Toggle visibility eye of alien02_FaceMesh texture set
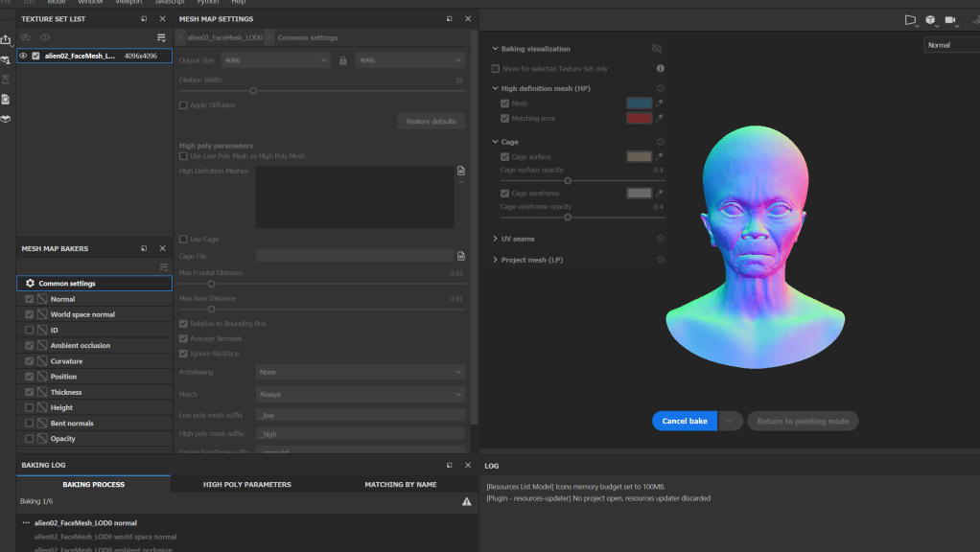This screenshot has height=552, width=980. [x=24, y=56]
